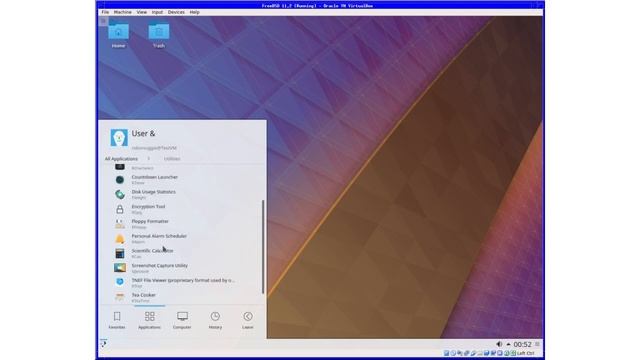Open the Home folder on the desktop
Viewport: 640px width, 360px height.
pos(118,35)
